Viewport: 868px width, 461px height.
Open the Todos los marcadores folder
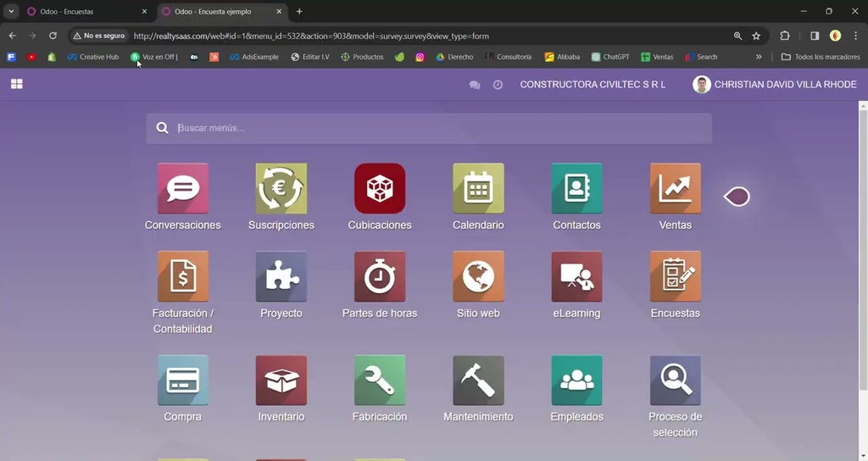[820, 57]
